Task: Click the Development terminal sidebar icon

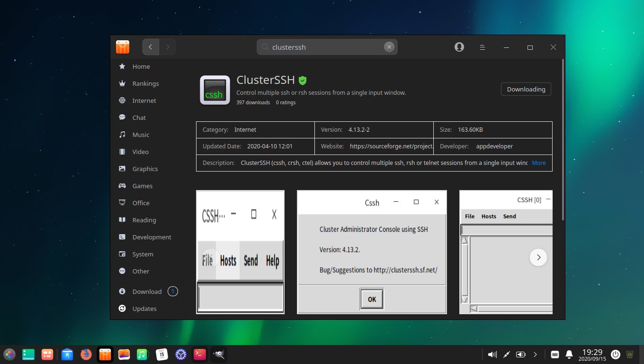Action: coord(122,237)
